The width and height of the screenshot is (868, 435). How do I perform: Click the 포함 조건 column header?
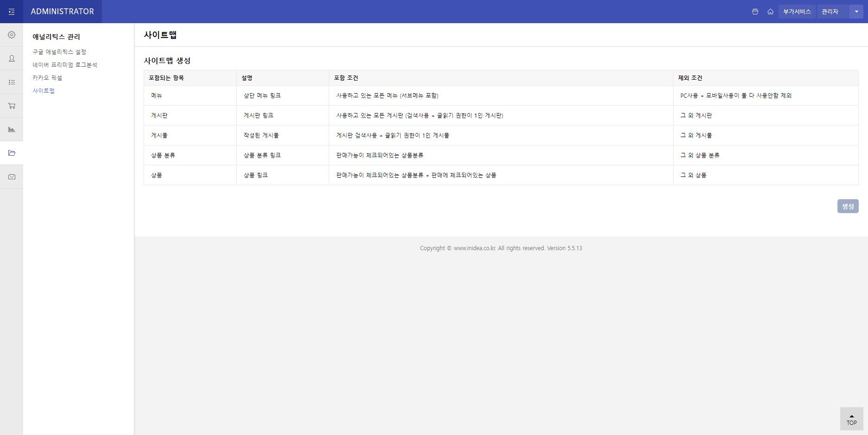point(501,78)
